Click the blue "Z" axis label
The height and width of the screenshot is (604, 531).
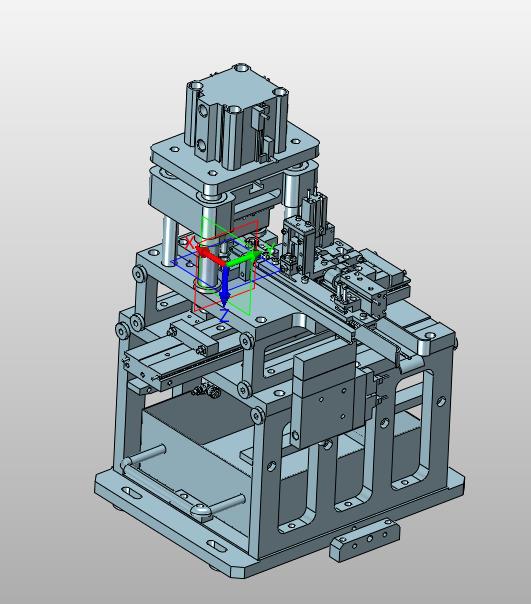click(224, 315)
